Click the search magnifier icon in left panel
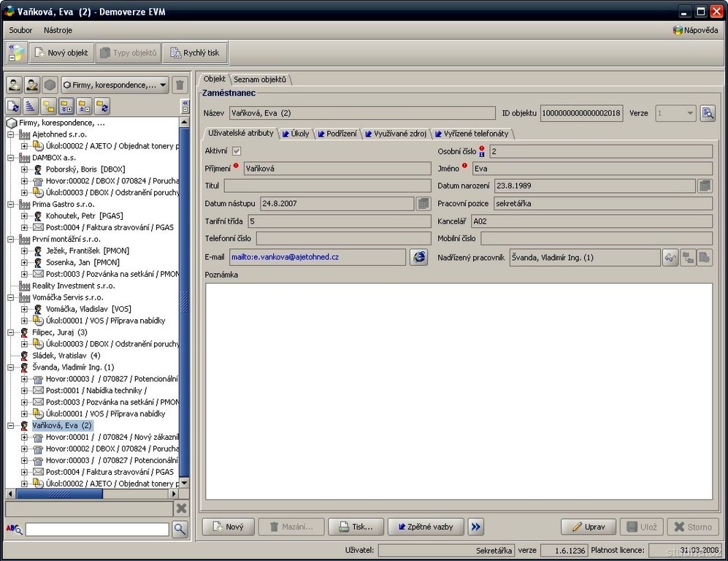 click(x=180, y=530)
